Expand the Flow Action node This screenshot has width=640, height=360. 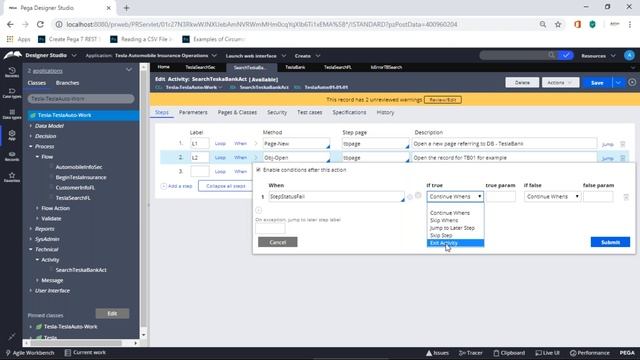[37, 208]
